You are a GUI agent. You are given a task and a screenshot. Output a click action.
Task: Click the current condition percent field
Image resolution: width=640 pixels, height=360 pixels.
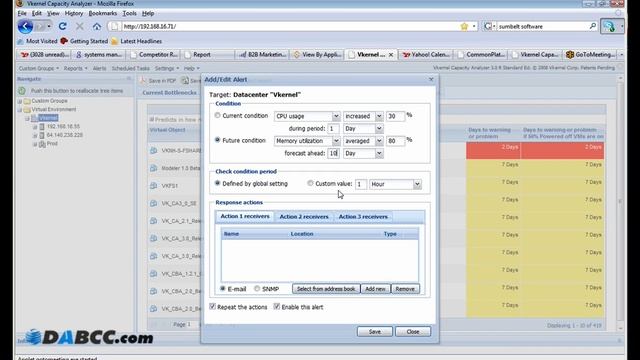[x=395, y=116]
